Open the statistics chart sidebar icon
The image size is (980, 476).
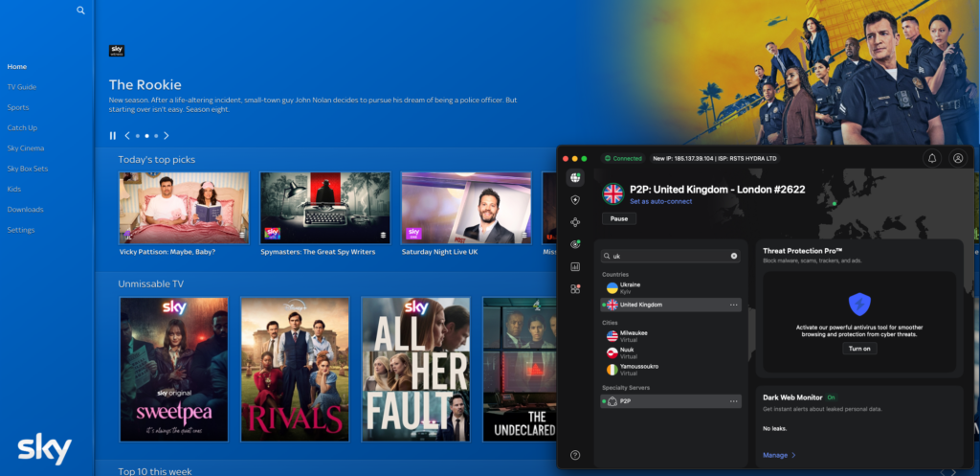tap(575, 266)
